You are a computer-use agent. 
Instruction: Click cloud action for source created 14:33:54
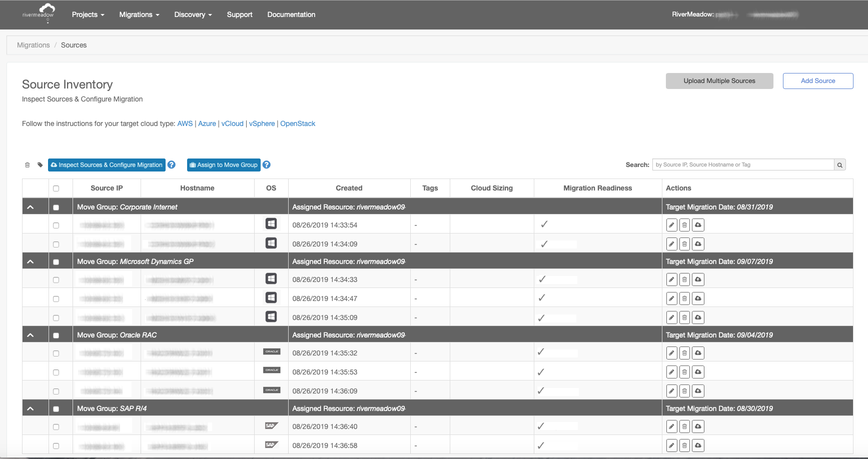698,225
